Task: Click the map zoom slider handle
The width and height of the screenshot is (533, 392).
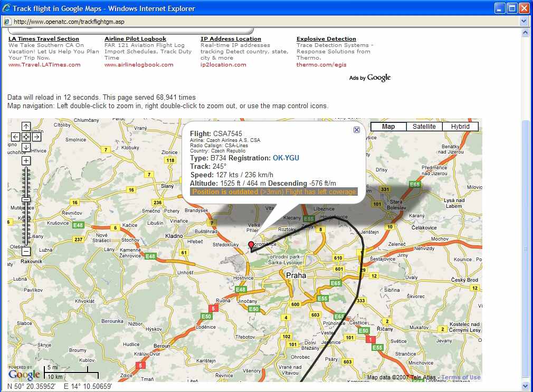Action: 26,199
